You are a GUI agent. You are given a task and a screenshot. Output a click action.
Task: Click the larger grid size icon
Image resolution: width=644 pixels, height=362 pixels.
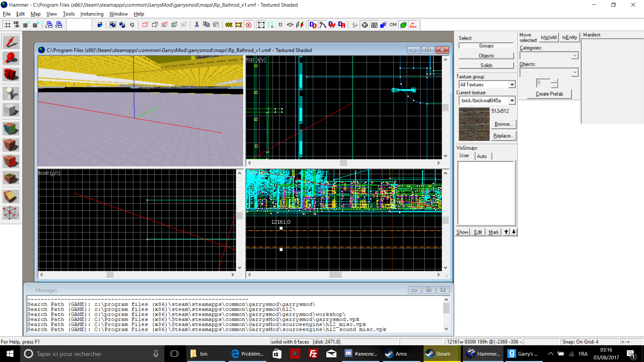(36, 25)
